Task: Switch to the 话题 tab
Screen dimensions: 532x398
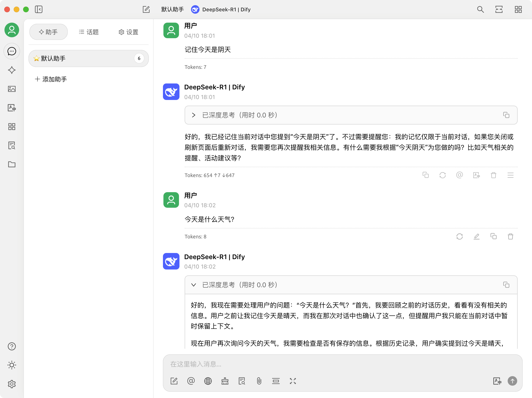Action: (89, 32)
